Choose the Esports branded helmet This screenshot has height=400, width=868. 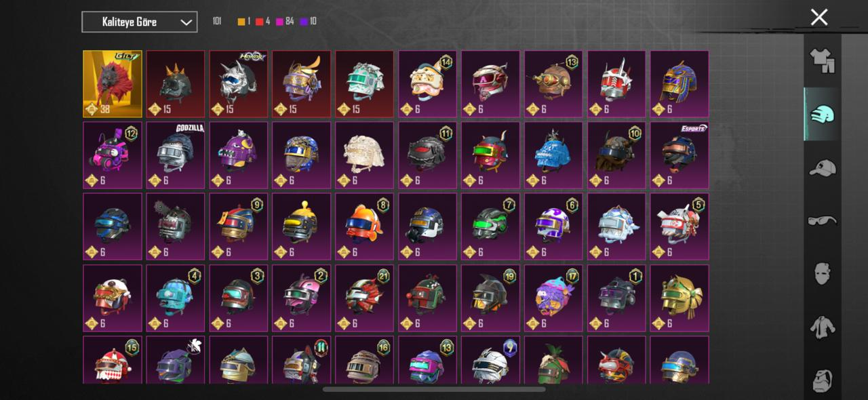[679, 155]
